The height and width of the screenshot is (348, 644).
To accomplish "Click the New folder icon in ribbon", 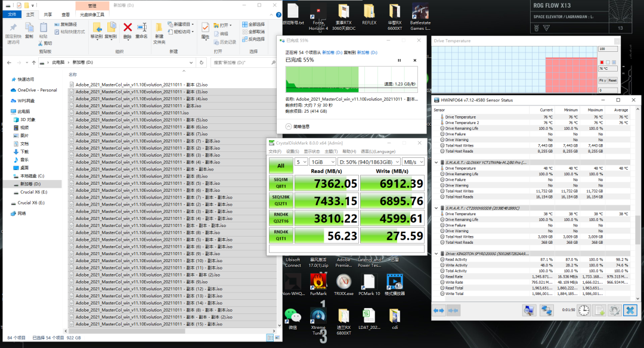I will [159, 28].
